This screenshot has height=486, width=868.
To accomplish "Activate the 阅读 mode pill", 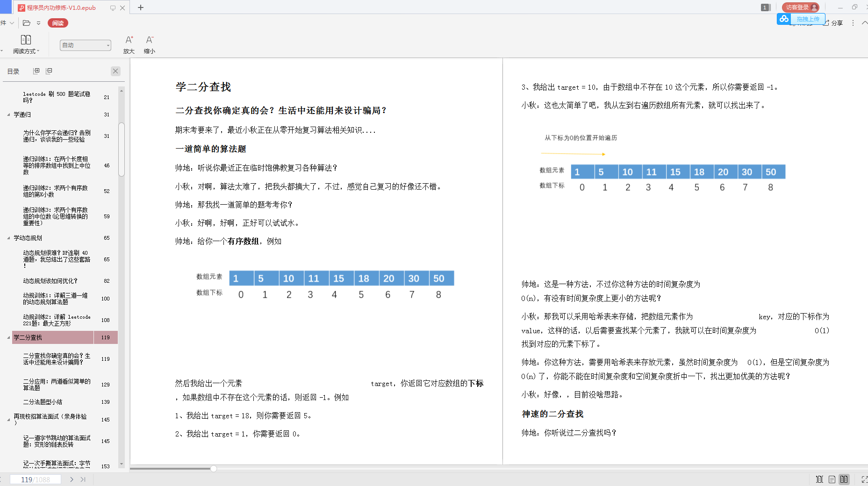I will pyautogui.click(x=58, y=23).
